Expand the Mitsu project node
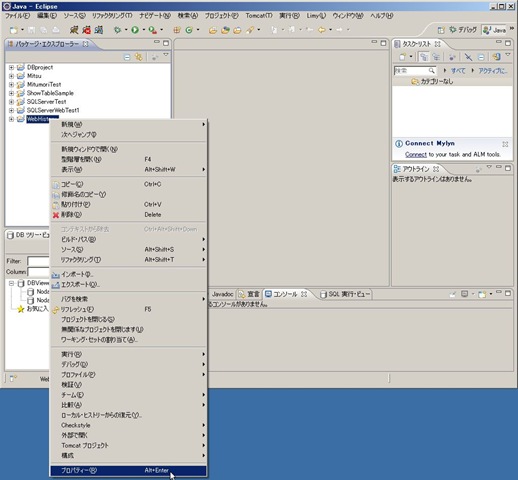 pos(11,76)
